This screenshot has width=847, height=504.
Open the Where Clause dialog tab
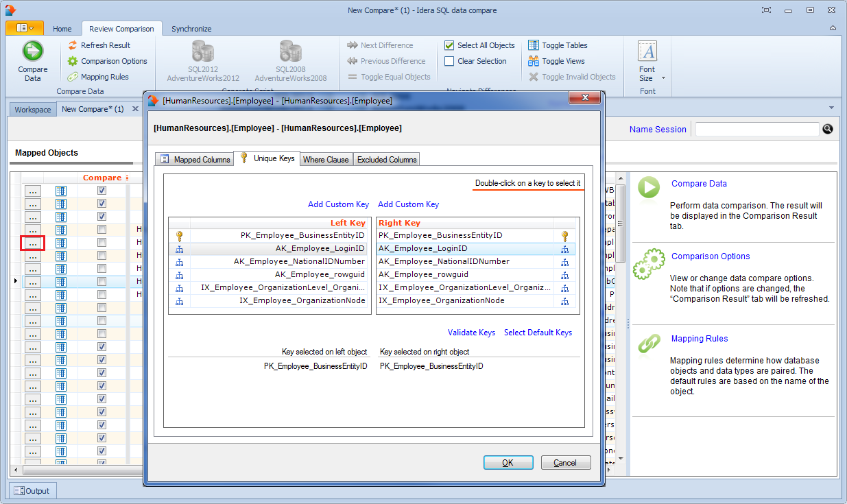pyautogui.click(x=326, y=159)
